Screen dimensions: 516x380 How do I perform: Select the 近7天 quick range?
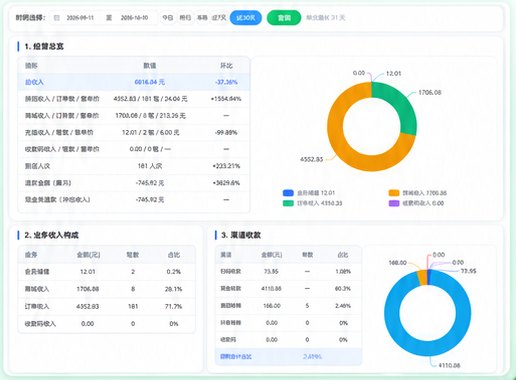[219, 18]
